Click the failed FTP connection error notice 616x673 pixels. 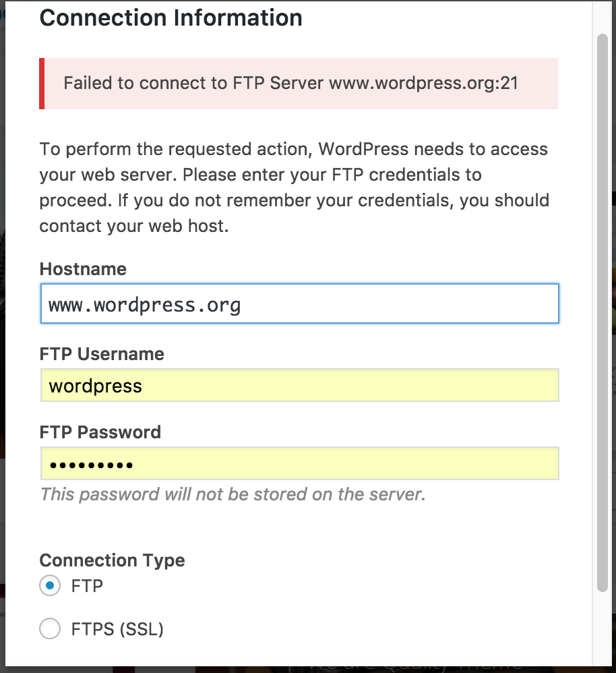[x=299, y=83]
